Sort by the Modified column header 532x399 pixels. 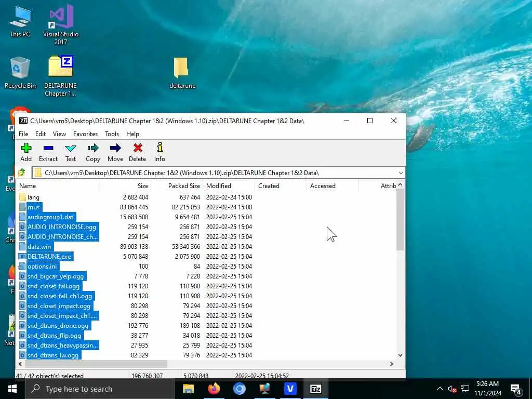229,186
